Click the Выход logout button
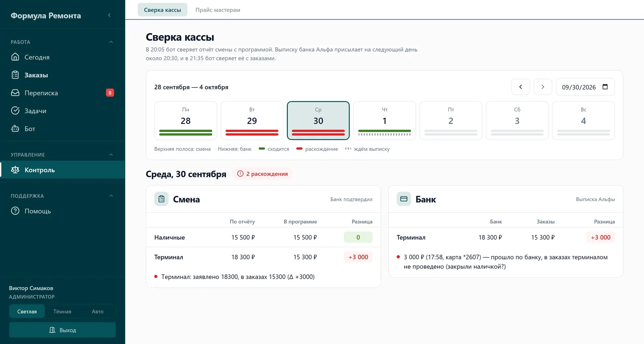 (62, 330)
